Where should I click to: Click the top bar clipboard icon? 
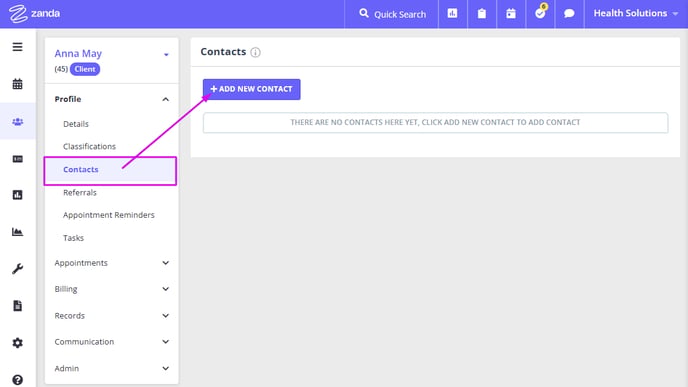coord(482,14)
